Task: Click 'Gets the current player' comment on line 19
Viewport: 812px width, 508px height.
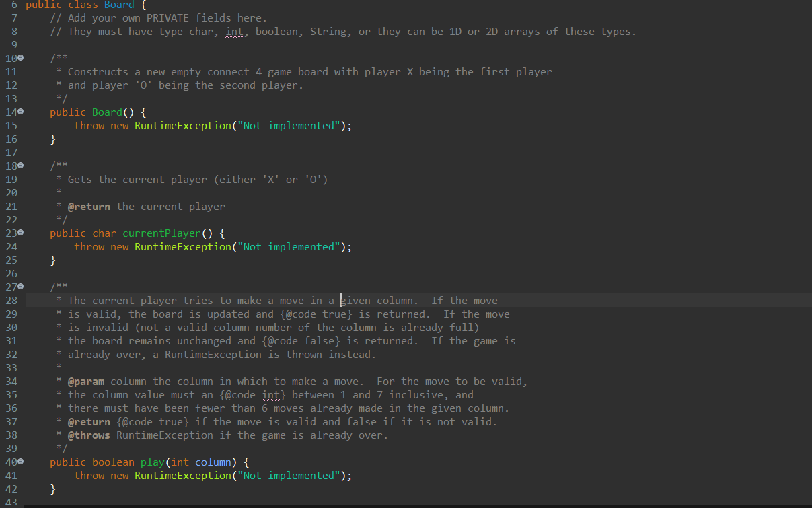Action: (138, 180)
